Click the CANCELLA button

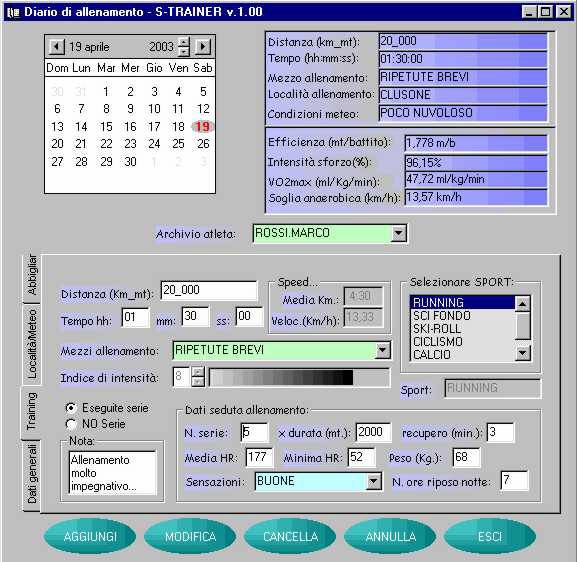pos(290,536)
